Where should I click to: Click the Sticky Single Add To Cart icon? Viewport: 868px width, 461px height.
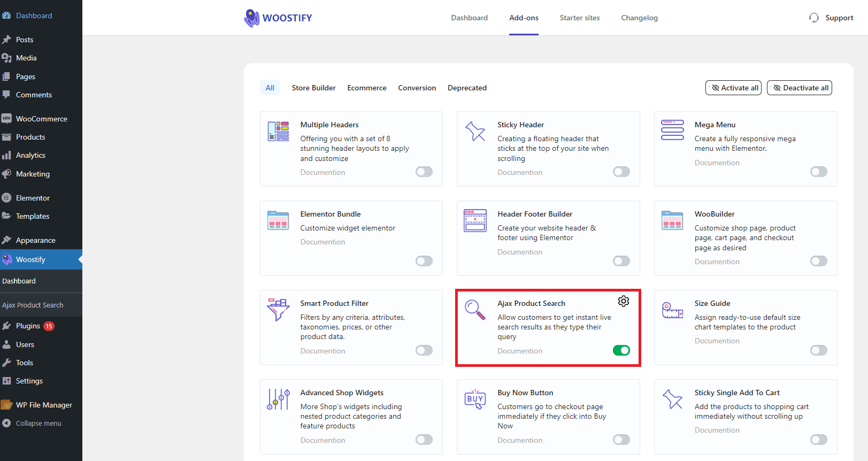[x=672, y=399]
